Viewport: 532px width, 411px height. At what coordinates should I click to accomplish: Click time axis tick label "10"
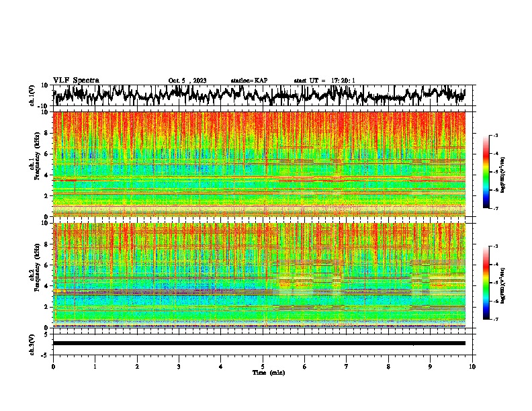472,367
